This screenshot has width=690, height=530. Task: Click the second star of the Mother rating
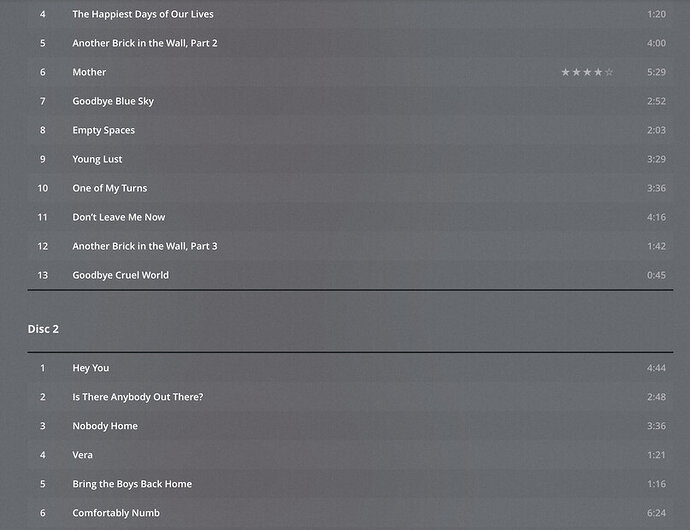pyautogui.click(x=576, y=72)
